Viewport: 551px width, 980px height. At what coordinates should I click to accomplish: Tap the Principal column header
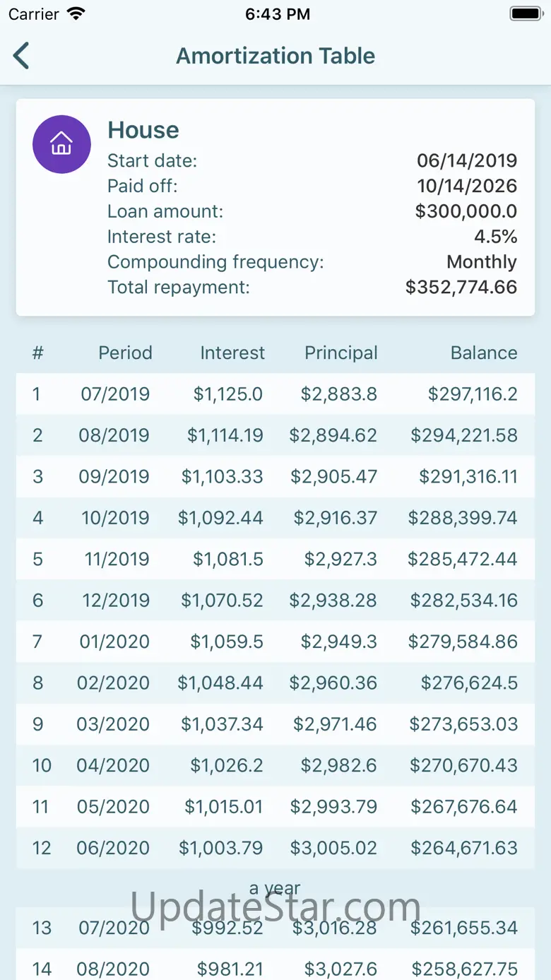click(x=340, y=353)
